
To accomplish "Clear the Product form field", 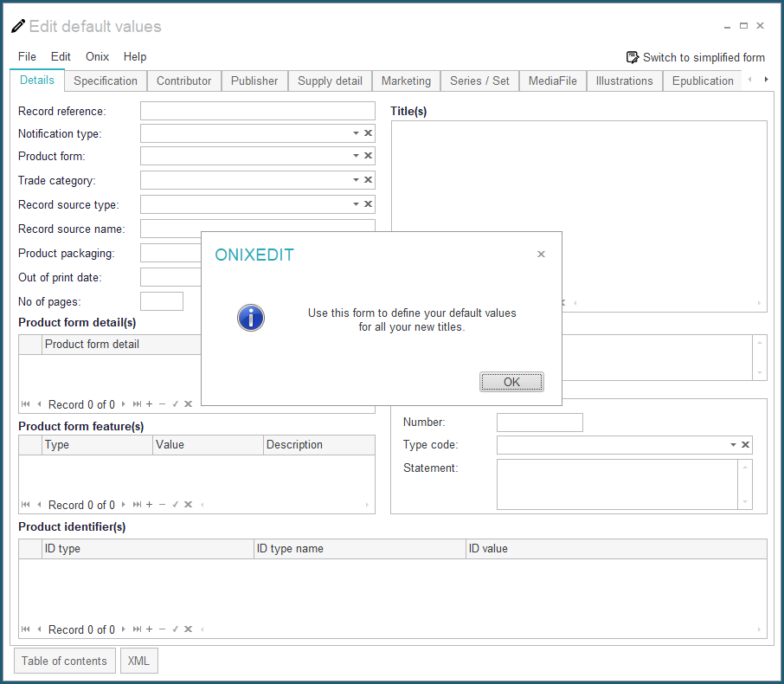I will (x=368, y=158).
